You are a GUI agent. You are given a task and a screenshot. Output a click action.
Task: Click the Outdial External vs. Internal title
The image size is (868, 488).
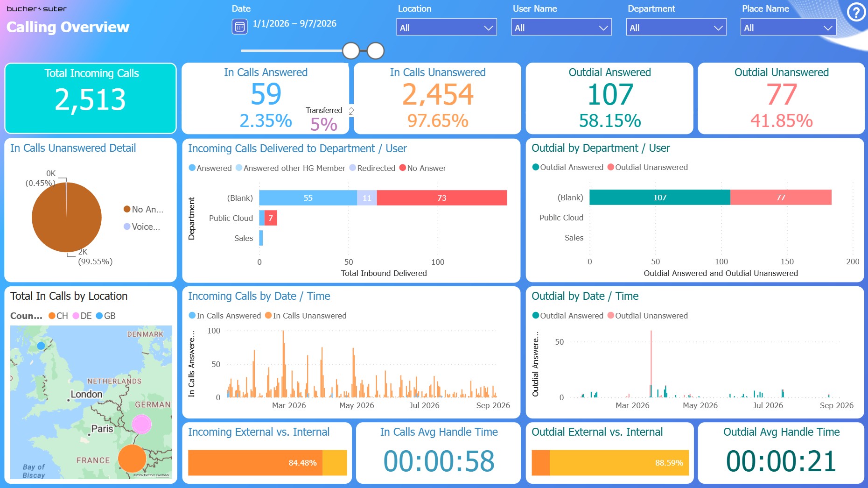click(597, 432)
